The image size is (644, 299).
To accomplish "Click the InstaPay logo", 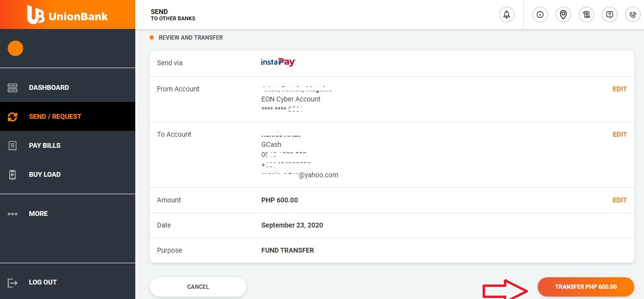I will coord(278,62).
